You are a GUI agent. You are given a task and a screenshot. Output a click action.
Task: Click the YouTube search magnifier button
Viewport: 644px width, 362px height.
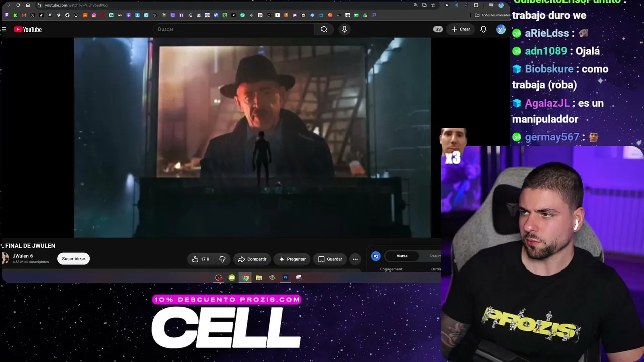[x=324, y=29]
